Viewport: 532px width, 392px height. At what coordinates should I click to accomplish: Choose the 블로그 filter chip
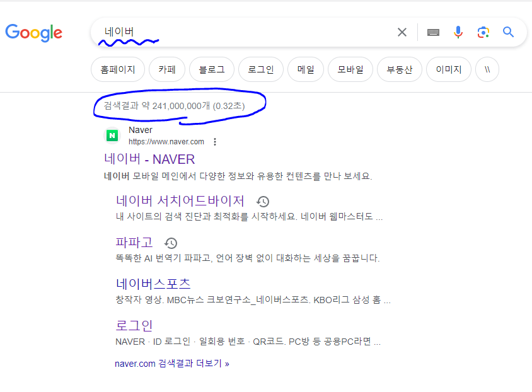pyautogui.click(x=212, y=69)
